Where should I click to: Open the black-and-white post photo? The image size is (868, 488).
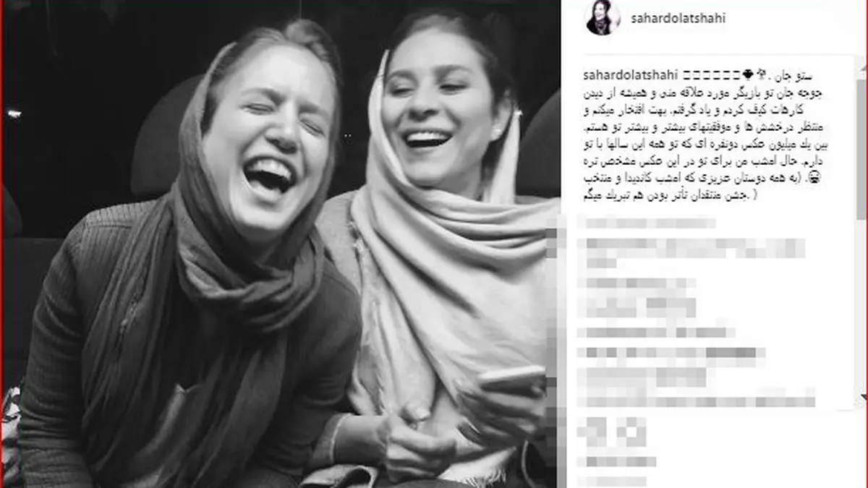281,244
